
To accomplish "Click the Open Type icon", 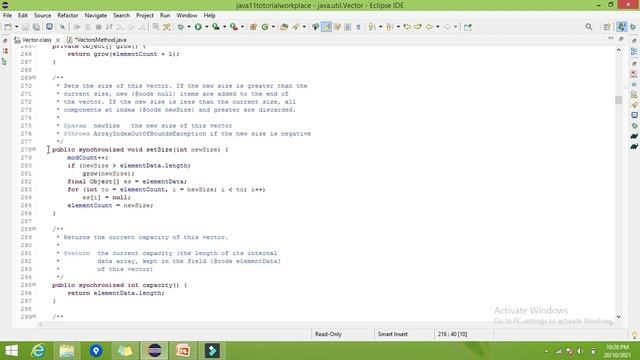I will (x=284, y=27).
